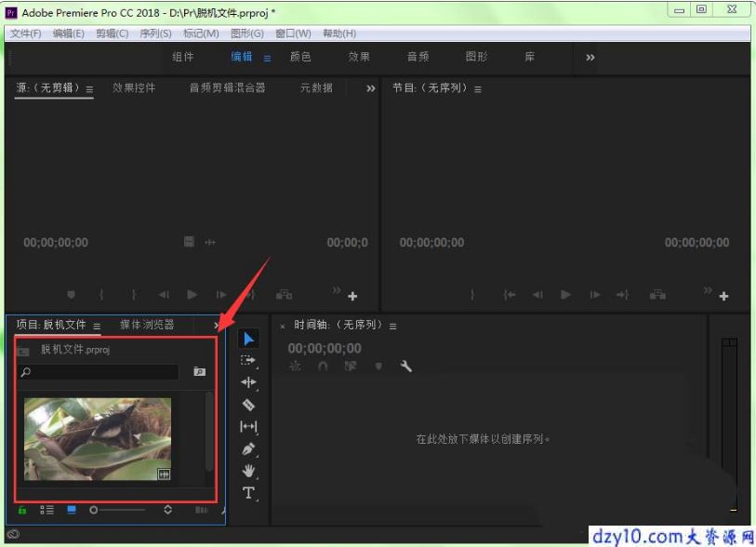
Task: Select the Hand tool
Action: pyautogui.click(x=248, y=471)
